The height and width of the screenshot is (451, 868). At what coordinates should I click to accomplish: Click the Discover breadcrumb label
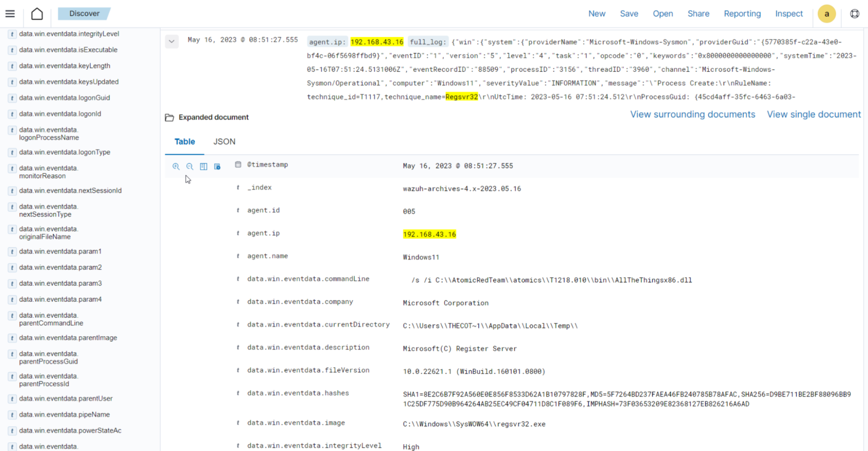(x=84, y=14)
